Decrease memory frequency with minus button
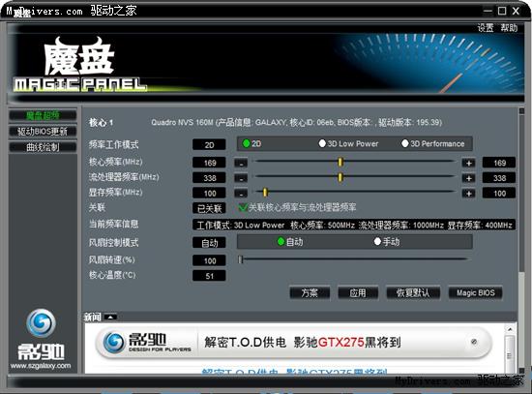This screenshot has width=532, height=394. pyautogui.click(x=241, y=194)
